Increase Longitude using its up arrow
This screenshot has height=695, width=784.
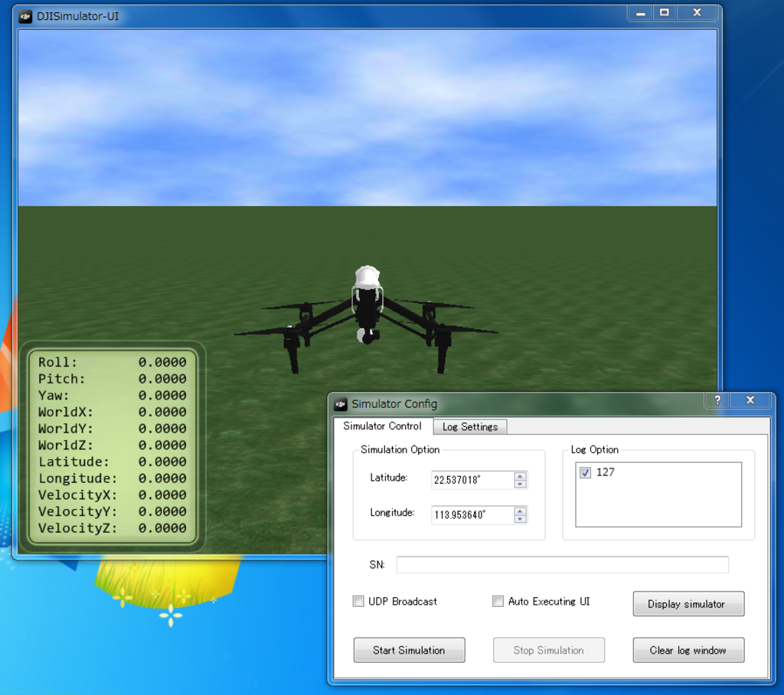(x=520, y=511)
